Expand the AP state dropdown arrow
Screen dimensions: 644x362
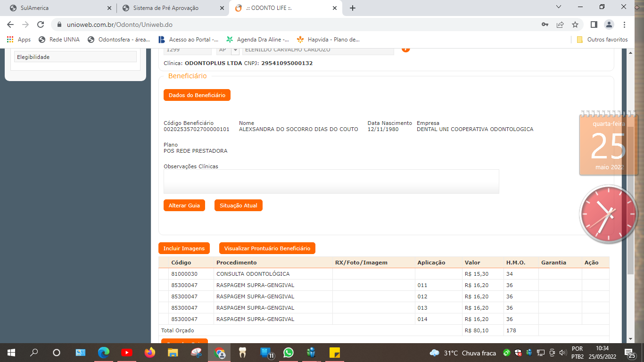tap(235, 50)
